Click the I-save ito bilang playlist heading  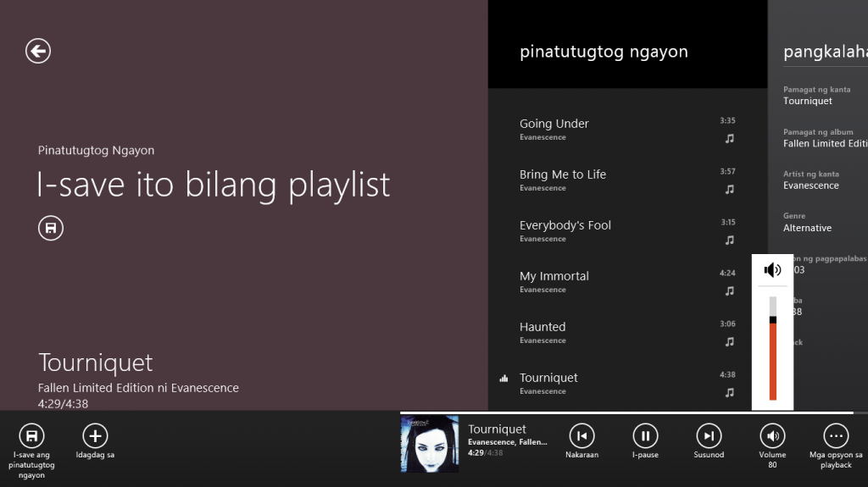click(x=214, y=185)
